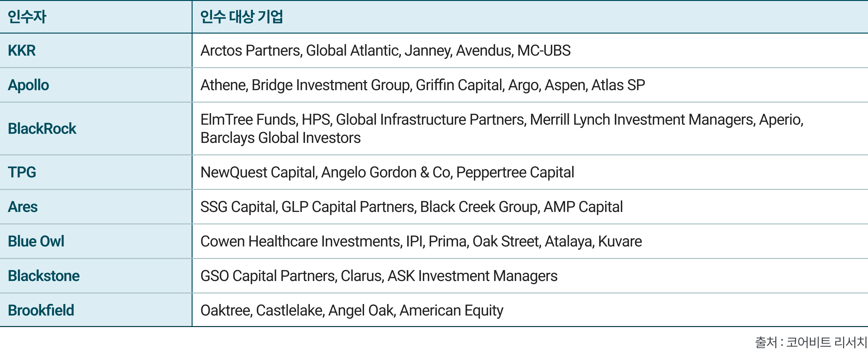Select the Brookfield row label
The width and height of the screenshot is (868, 351).
(41, 310)
